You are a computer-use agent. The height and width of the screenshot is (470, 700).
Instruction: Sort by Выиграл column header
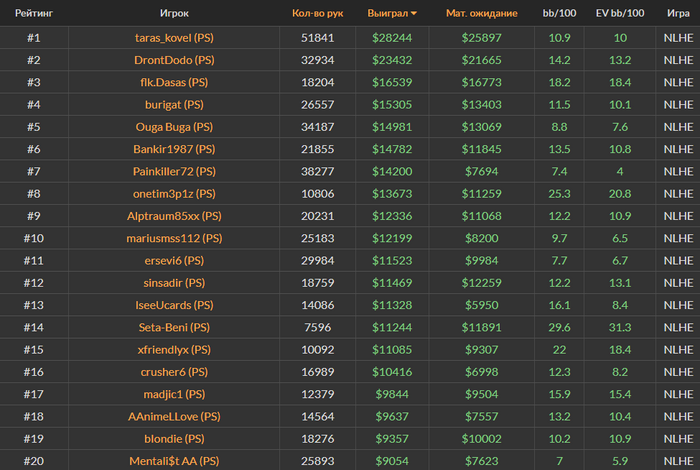pyautogui.click(x=388, y=13)
